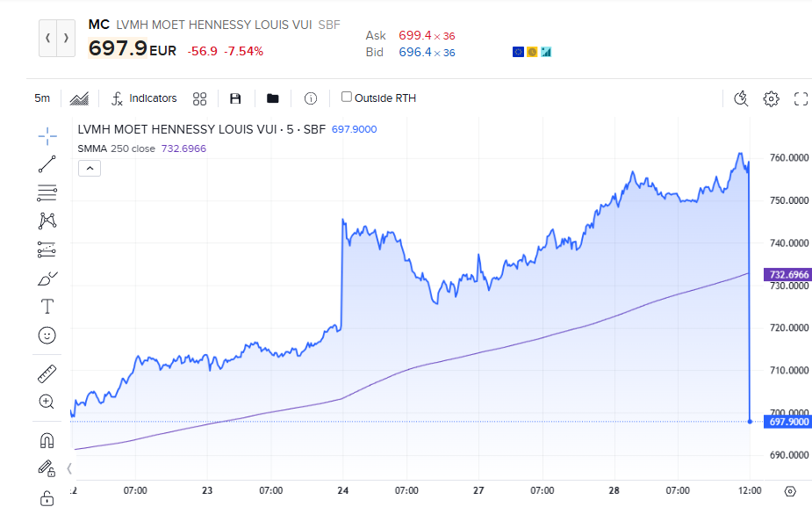The image size is (812, 507).
Task: Show symbol info circle icon
Action: (311, 98)
